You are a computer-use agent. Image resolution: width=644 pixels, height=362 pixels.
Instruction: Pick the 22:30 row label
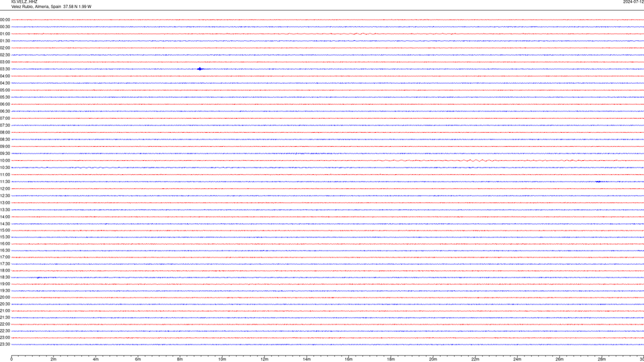point(5,330)
